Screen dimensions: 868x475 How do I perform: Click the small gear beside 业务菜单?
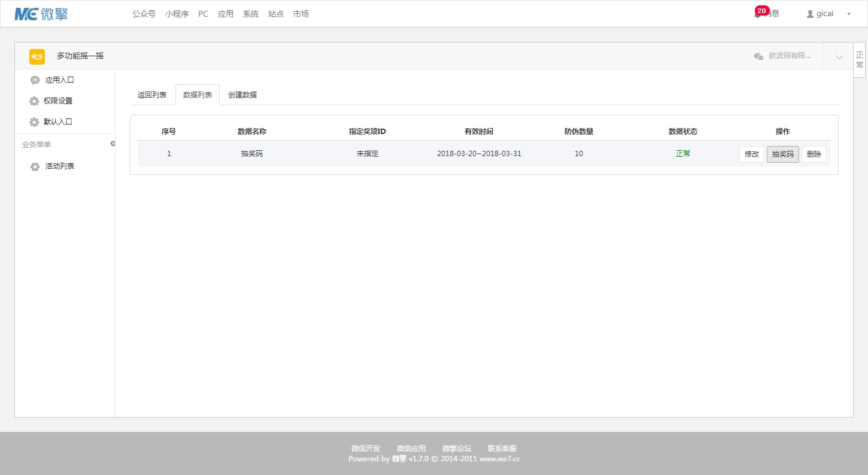113,144
